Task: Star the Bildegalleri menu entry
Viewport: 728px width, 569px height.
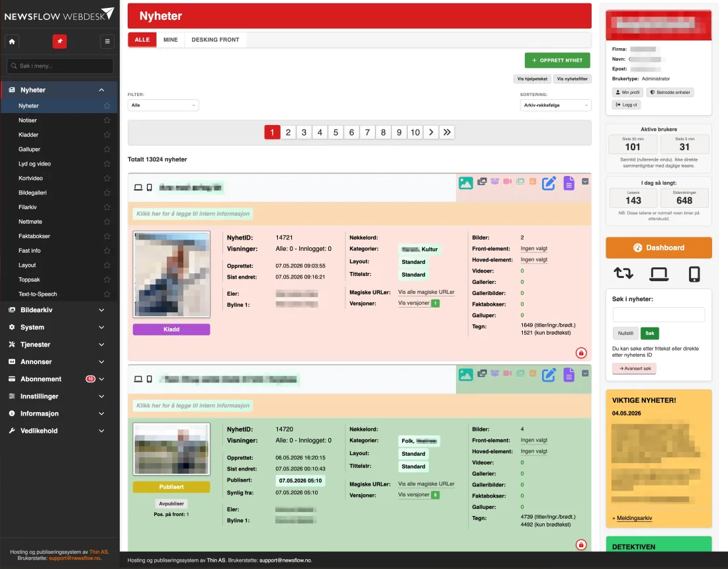Action: pos(107,193)
